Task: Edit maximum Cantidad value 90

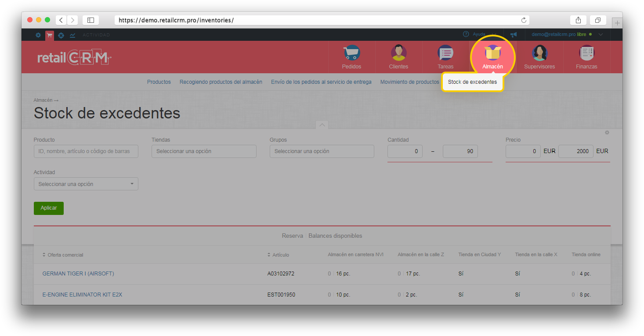Action: [x=460, y=151]
